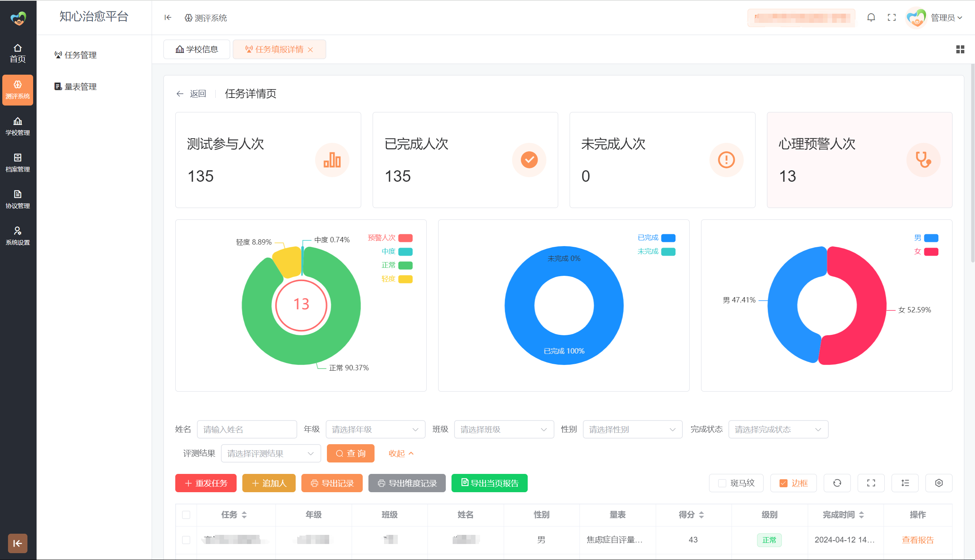The image size is (975, 560).
Task: Click the 导出当页报告 button
Action: (x=489, y=483)
